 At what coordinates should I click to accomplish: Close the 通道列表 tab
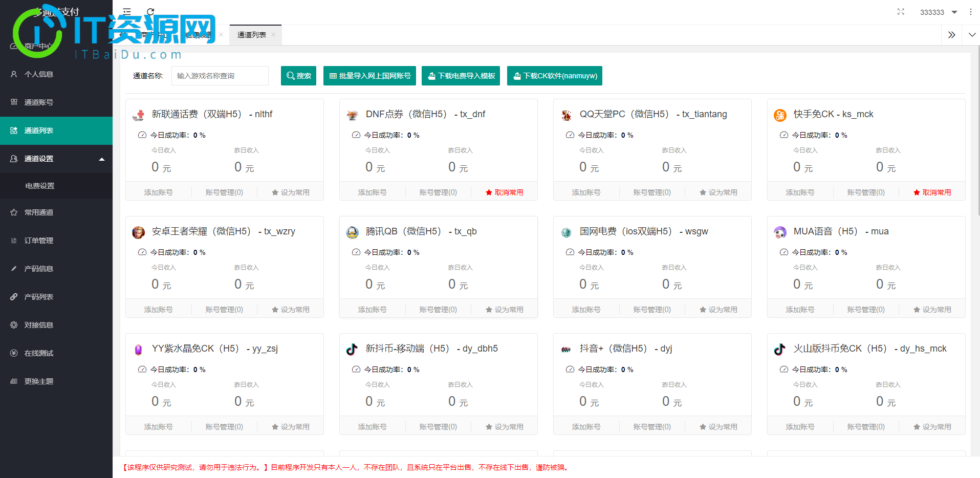pos(273,35)
